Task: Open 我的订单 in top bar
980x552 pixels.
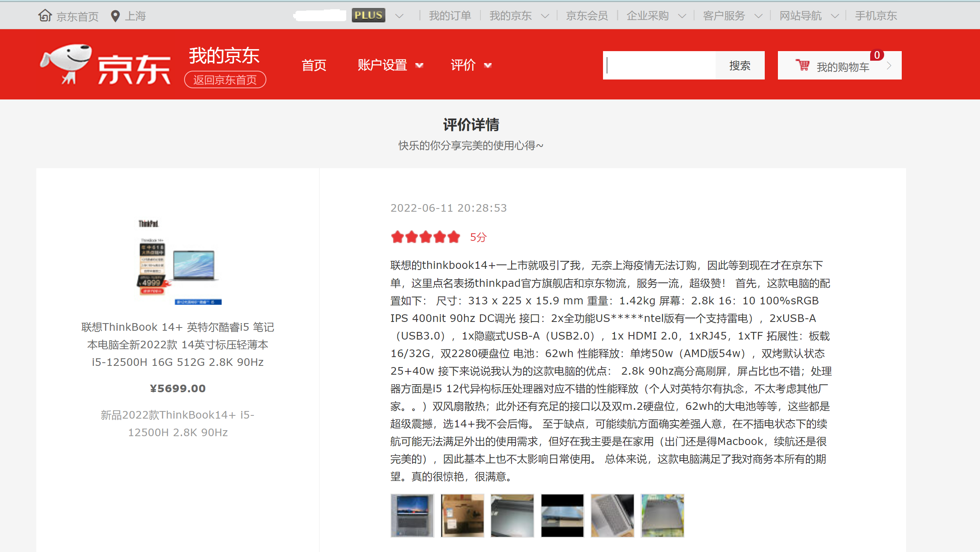Action: [x=450, y=16]
